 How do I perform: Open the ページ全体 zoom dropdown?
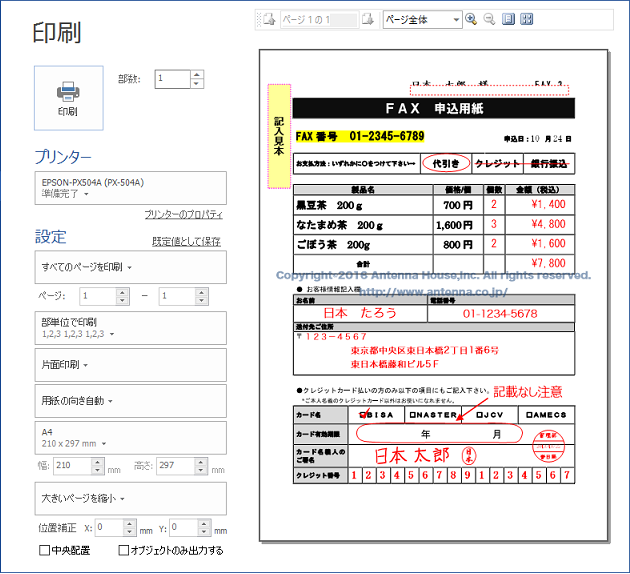tap(423, 19)
